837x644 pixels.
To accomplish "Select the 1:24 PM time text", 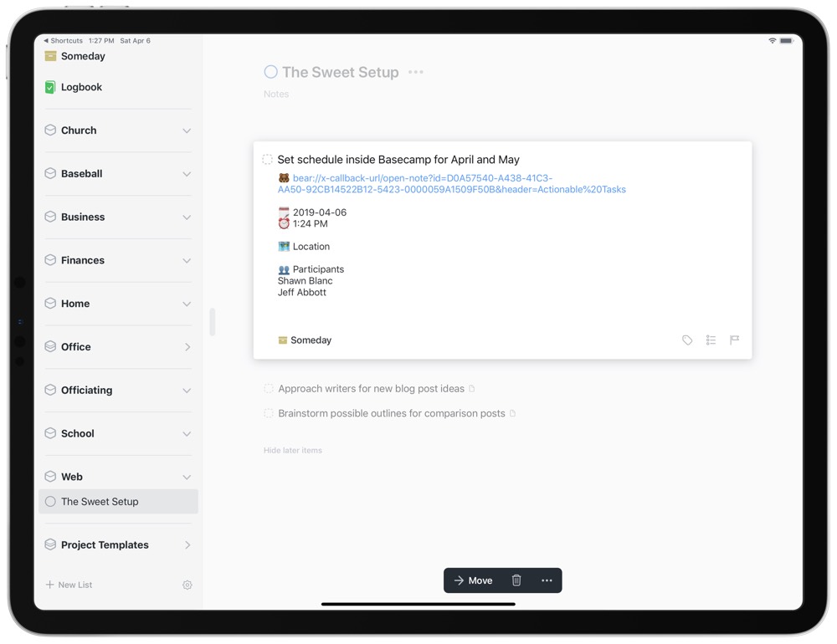I will [x=311, y=223].
